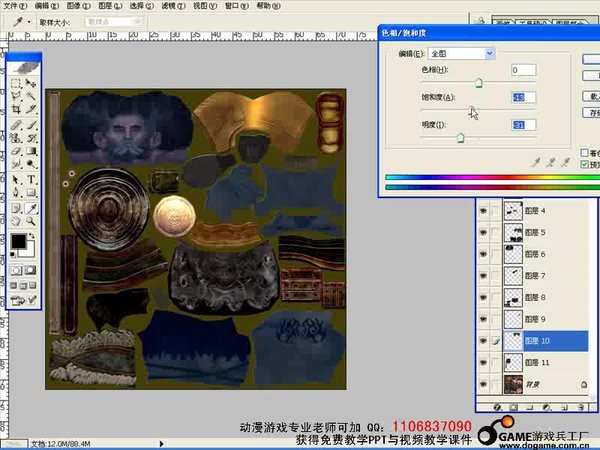Viewport: 600px width, 450px height.
Task: Open the 滤镜 menu
Action: tap(173, 5)
